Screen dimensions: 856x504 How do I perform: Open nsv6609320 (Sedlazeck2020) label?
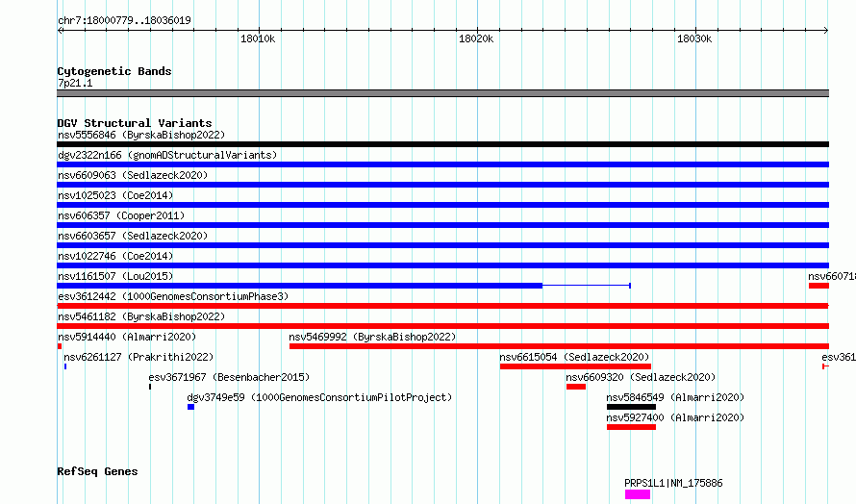pos(641,377)
